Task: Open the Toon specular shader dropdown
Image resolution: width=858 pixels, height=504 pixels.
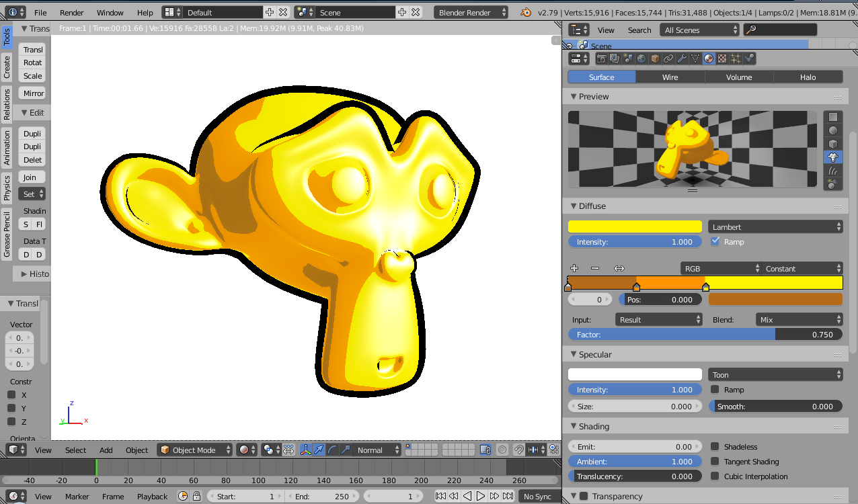Action: click(775, 374)
